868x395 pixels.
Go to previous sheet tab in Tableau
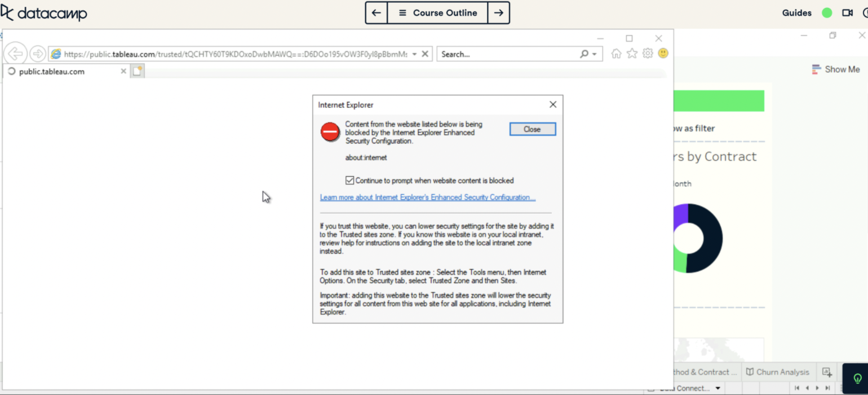tap(808, 388)
